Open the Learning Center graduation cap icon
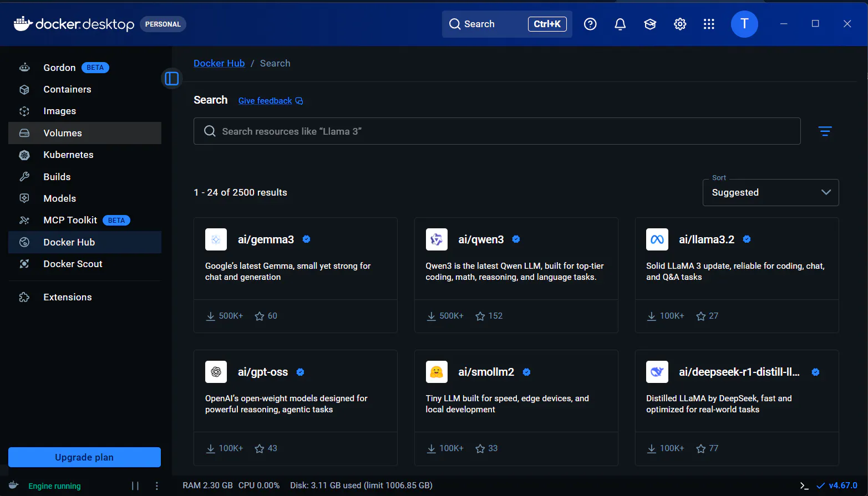Screen dimensions: 868x496 650,24
